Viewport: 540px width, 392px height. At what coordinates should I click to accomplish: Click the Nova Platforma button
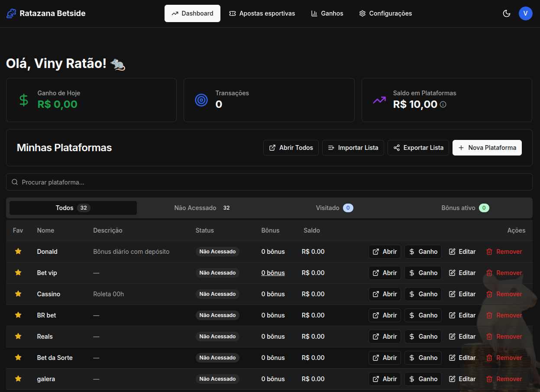tap(487, 148)
